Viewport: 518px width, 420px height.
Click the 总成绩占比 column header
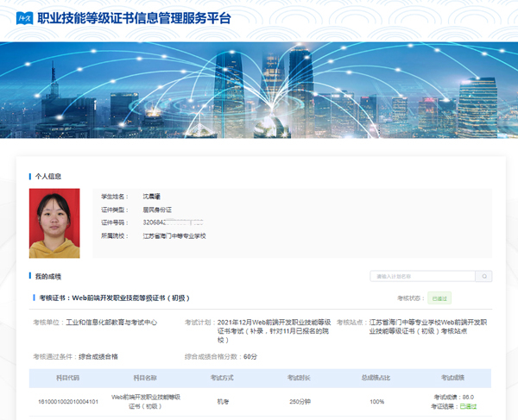pyautogui.click(x=376, y=378)
